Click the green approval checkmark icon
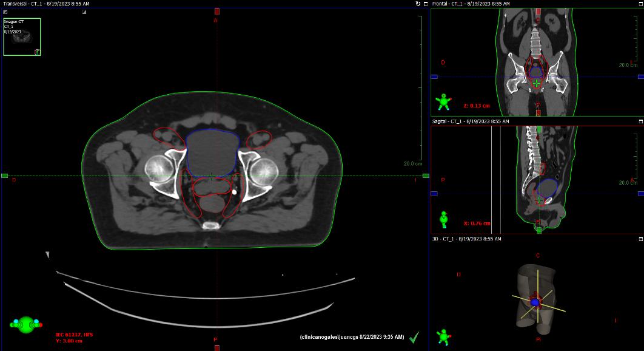The image size is (644, 351). [x=414, y=338]
